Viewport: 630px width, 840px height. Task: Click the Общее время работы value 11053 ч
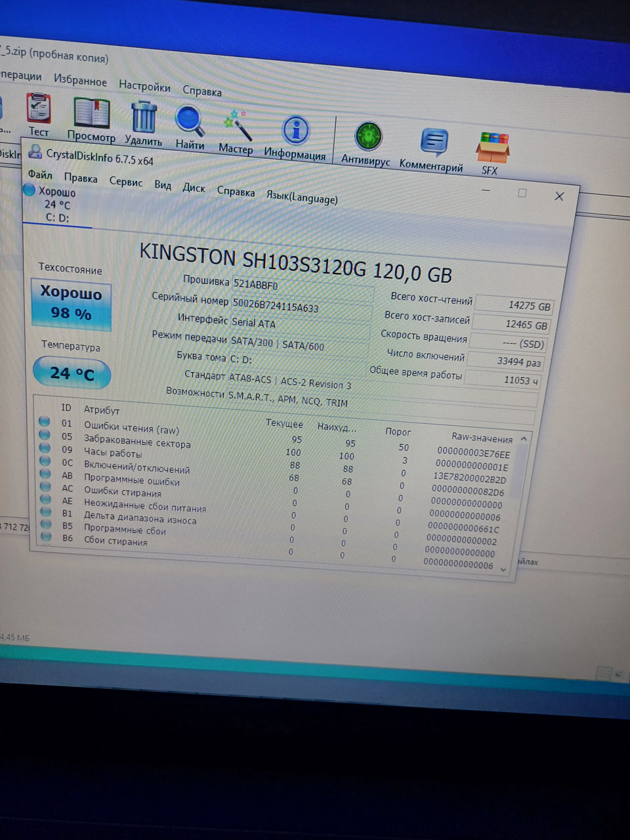coord(503,379)
